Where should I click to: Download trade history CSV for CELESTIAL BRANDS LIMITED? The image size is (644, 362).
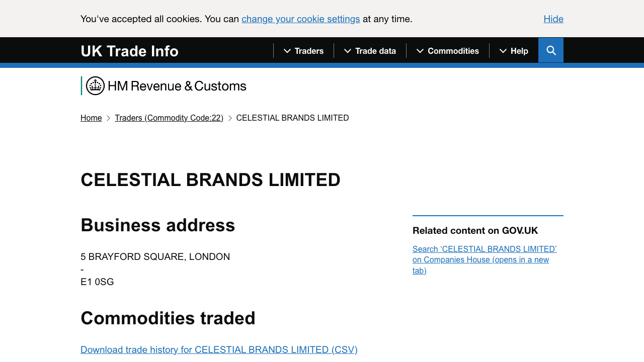click(x=219, y=349)
